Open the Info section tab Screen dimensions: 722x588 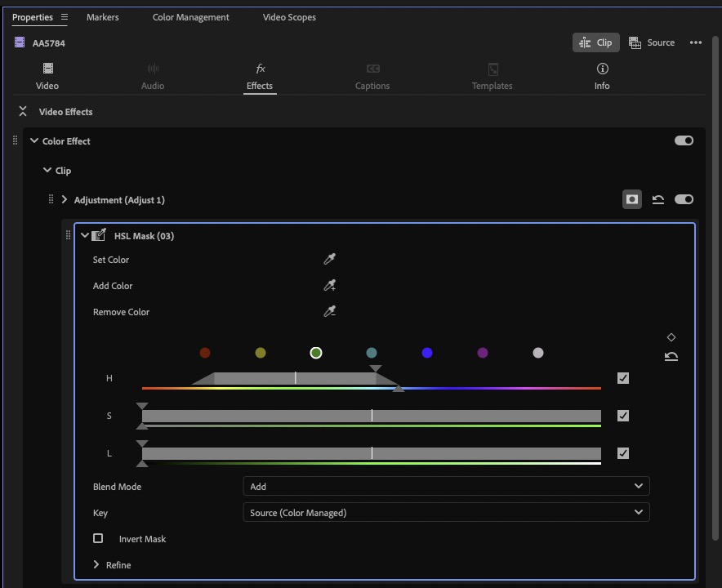pyautogui.click(x=602, y=77)
